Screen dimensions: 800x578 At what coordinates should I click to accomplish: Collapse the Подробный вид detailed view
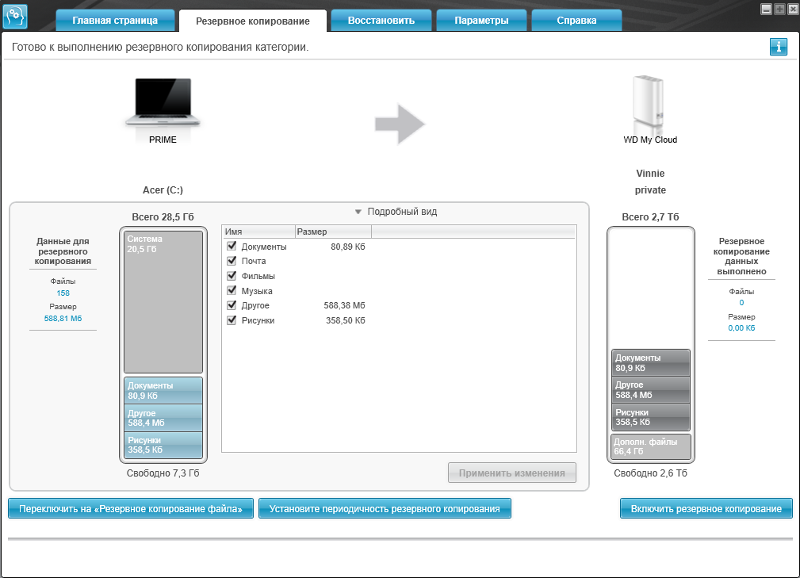click(x=396, y=212)
